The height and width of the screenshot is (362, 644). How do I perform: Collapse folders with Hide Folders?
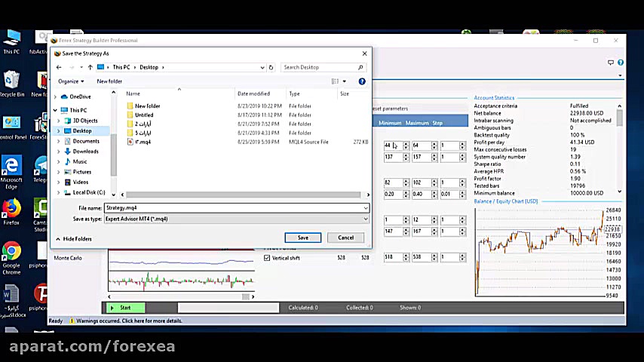(x=74, y=239)
